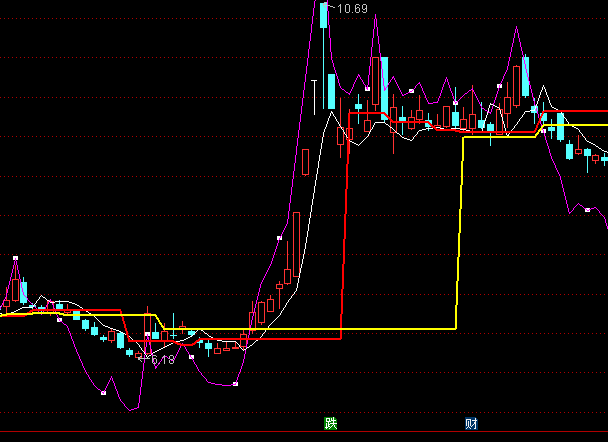Click the white hollow candle left of the peak
The image size is (608, 442).
(x=315, y=95)
